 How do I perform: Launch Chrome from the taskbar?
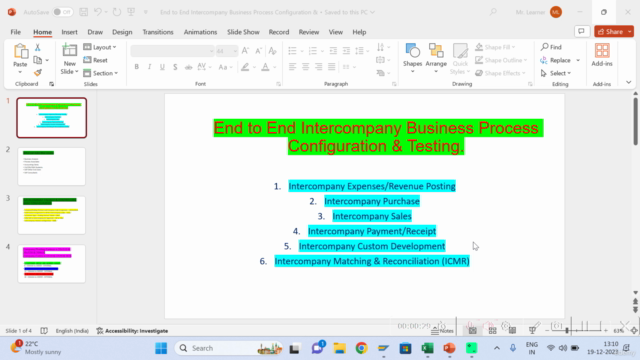click(361, 348)
